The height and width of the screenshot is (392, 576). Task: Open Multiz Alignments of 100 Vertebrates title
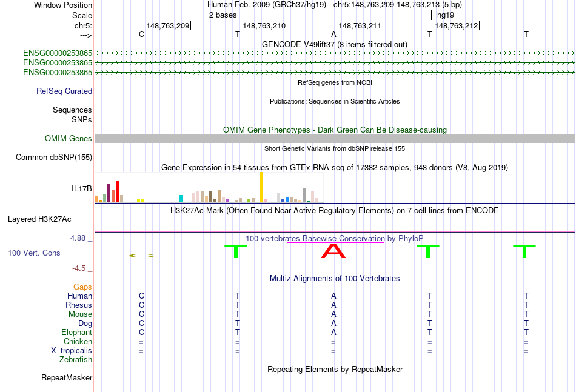335,279
